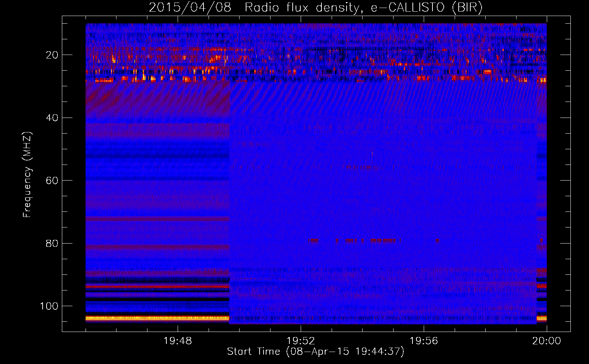
Task: Select the 80 frequency tick label
Action: (52, 243)
